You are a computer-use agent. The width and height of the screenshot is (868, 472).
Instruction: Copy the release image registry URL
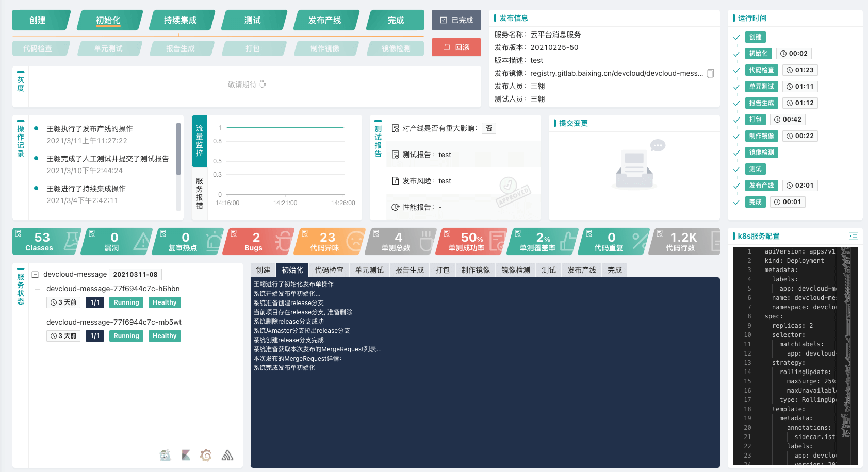710,74
